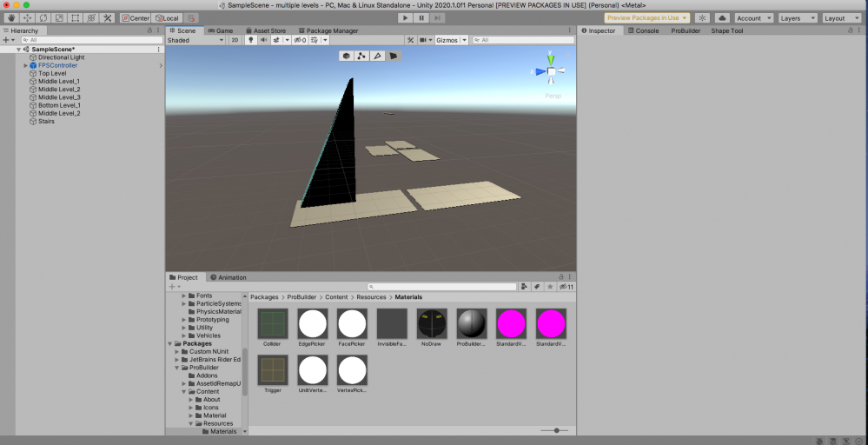Select the Trigger material thumbnail

point(272,370)
